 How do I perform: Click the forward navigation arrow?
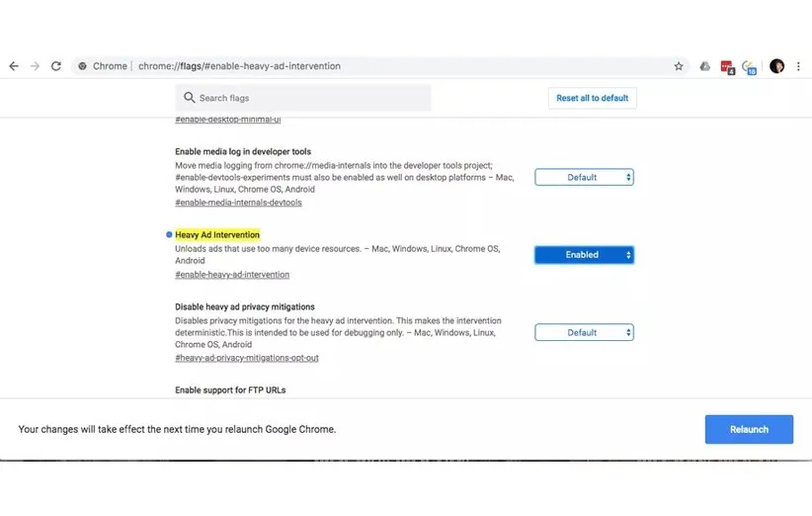[x=35, y=66]
